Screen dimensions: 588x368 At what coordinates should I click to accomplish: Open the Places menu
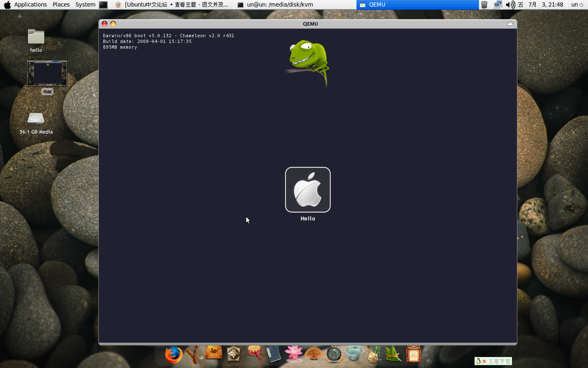(61, 4)
